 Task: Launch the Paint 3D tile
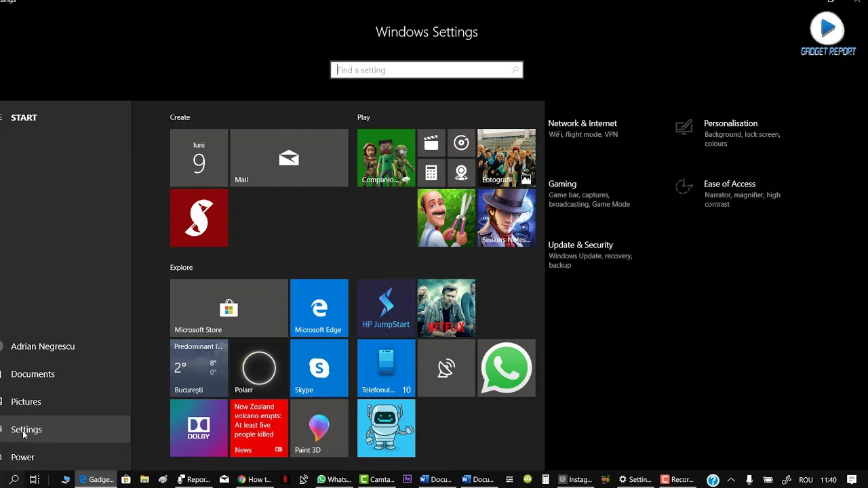click(x=319, y=428)
